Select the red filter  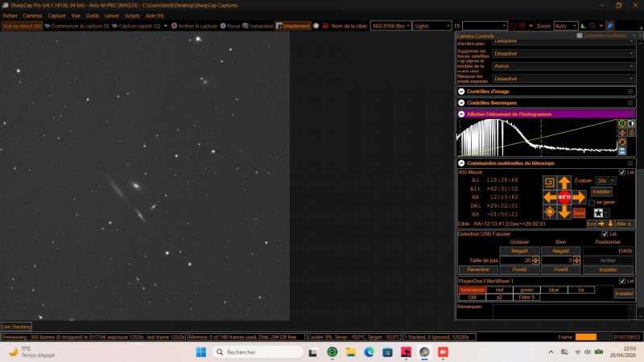[499, 290]
